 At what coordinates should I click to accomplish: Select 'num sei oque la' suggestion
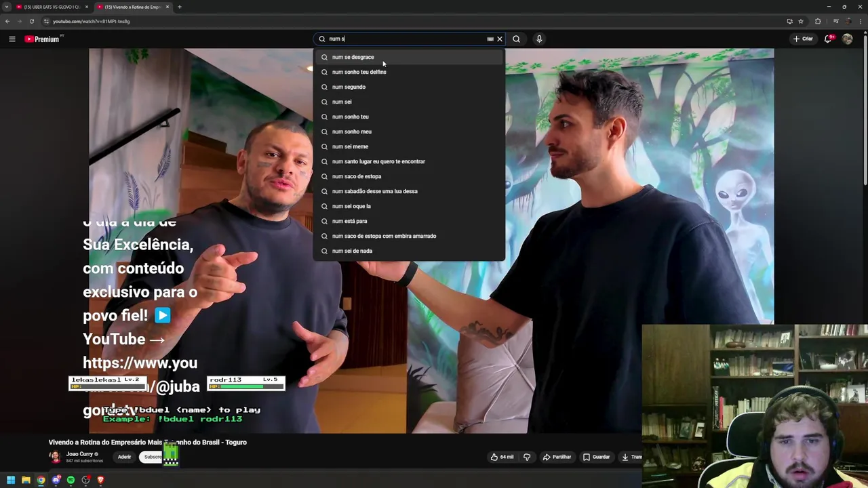point(409,206)
